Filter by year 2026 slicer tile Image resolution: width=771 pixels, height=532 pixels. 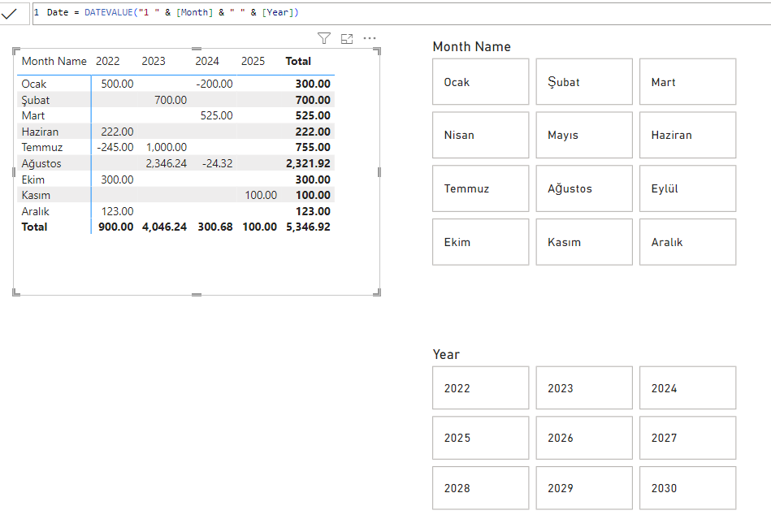584,438
